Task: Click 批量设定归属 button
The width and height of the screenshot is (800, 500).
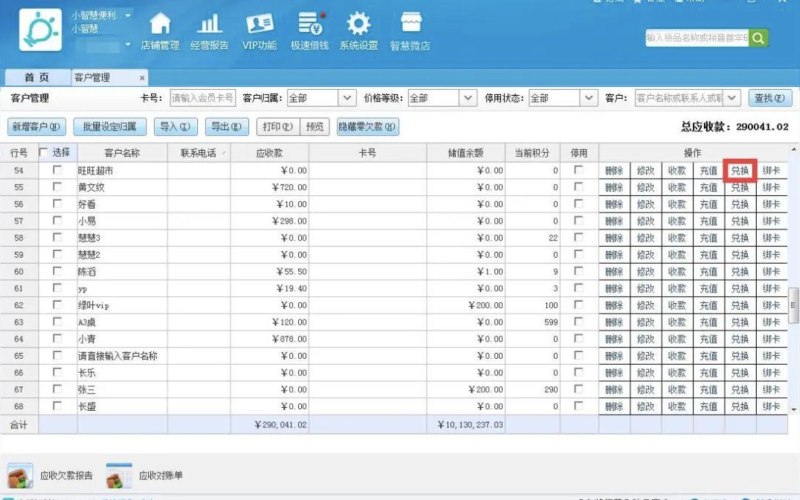Action: [x=110, y=127]
